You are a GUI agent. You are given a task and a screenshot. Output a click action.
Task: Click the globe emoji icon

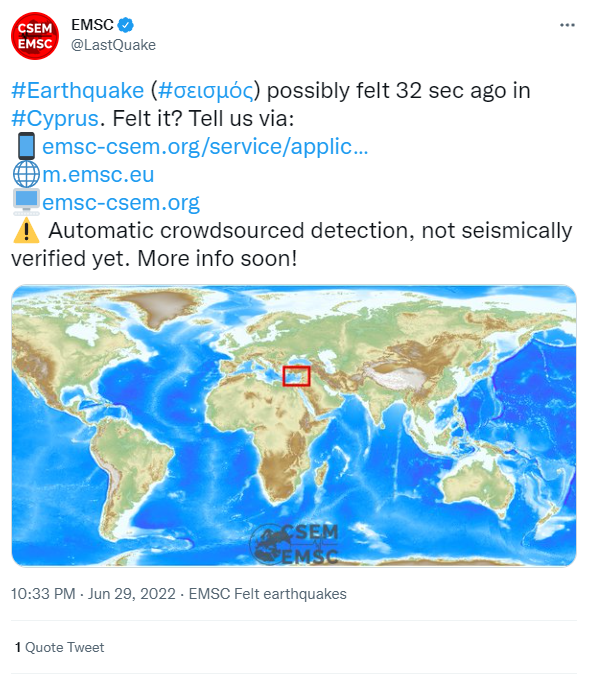[x=26, y=174]
